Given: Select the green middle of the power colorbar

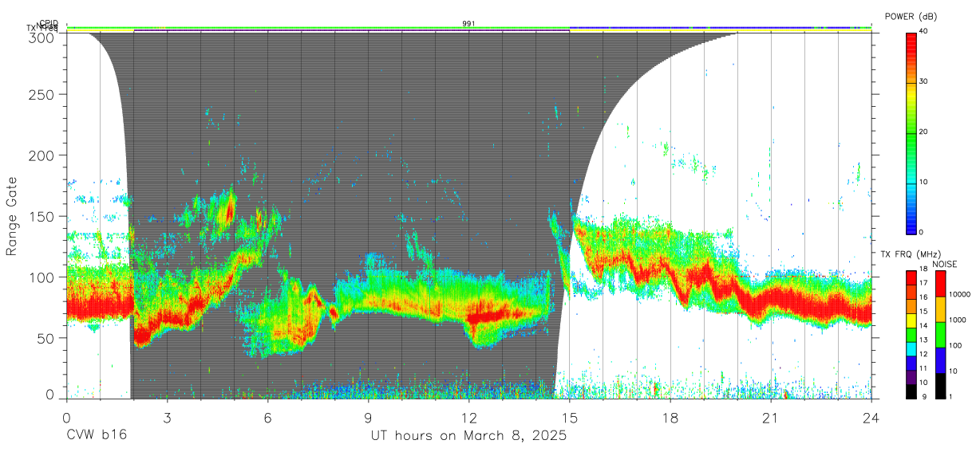Looking at the screenshot, I should point(911,132).
